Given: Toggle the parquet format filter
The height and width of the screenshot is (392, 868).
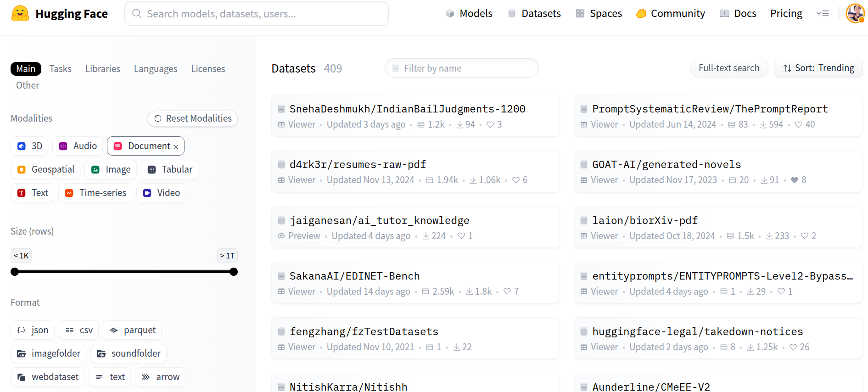Looking at the screenshot, I should point(132,330).
